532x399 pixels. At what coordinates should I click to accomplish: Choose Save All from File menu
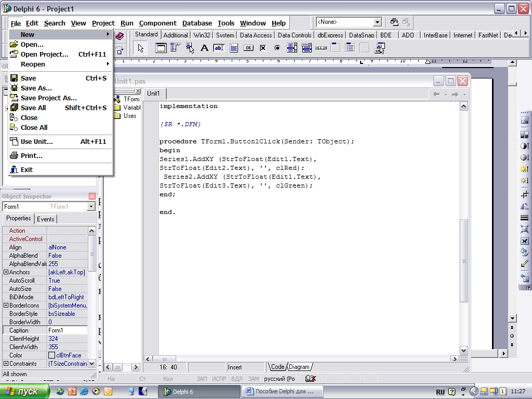[60, 108]
